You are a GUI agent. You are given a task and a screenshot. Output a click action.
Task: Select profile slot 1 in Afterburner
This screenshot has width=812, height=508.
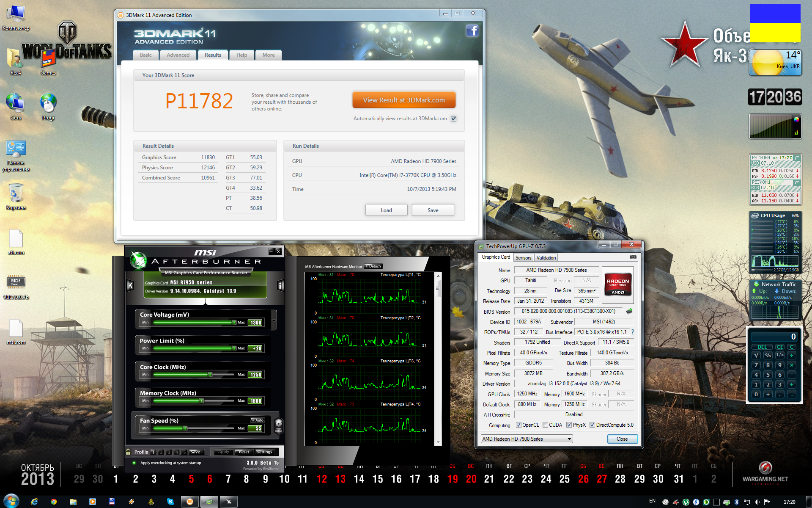(x=154, y=452)
